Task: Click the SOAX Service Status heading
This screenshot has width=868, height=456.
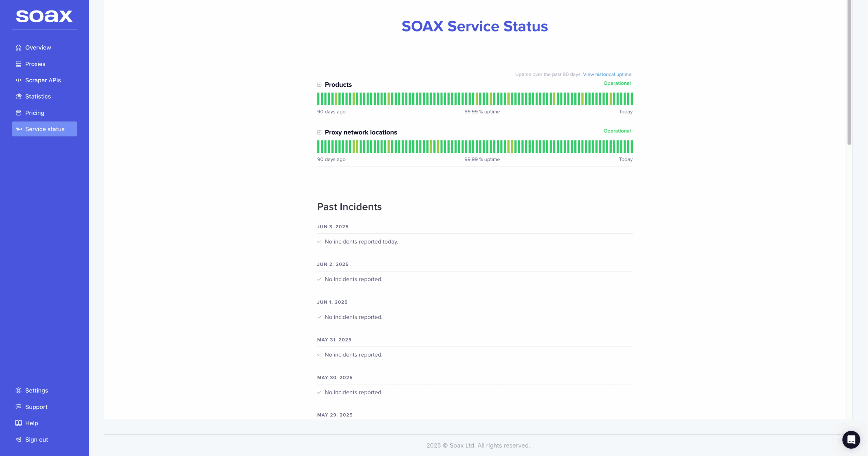Action: click(475, 26)
